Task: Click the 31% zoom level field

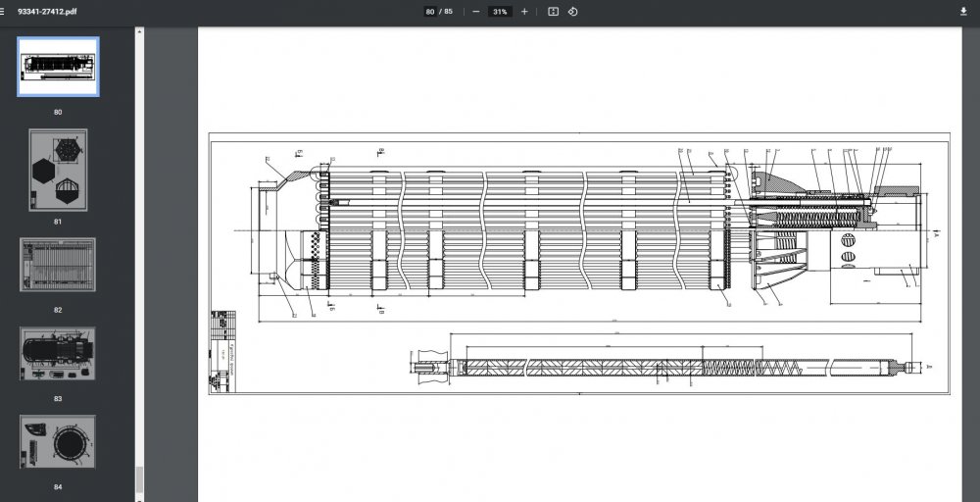Action: 500,12
